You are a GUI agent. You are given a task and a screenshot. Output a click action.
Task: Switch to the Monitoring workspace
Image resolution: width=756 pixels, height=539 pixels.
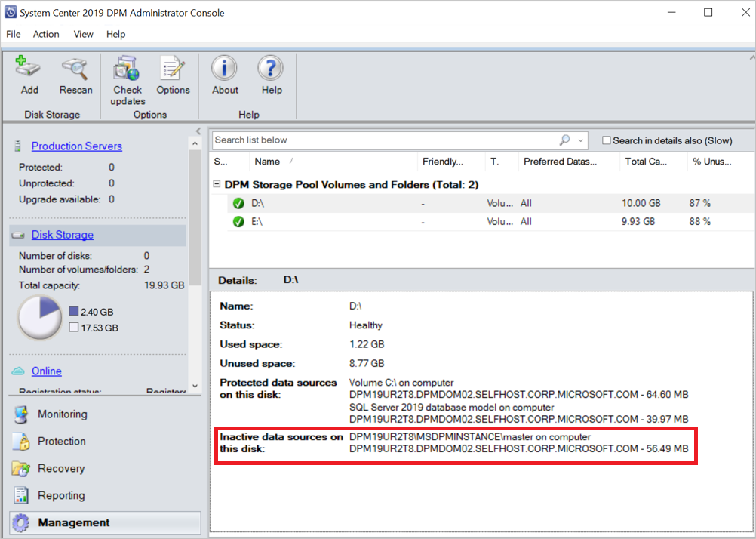pos(63,414)
